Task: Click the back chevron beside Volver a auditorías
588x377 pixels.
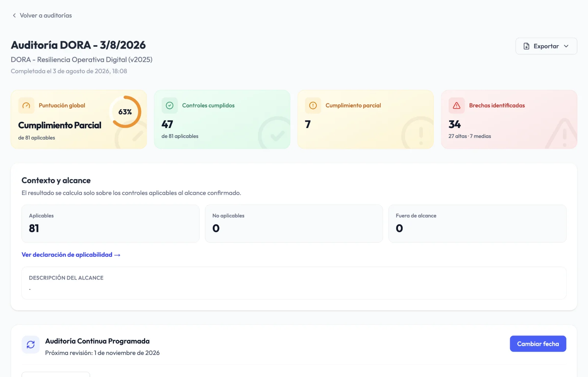Action: 14,15
